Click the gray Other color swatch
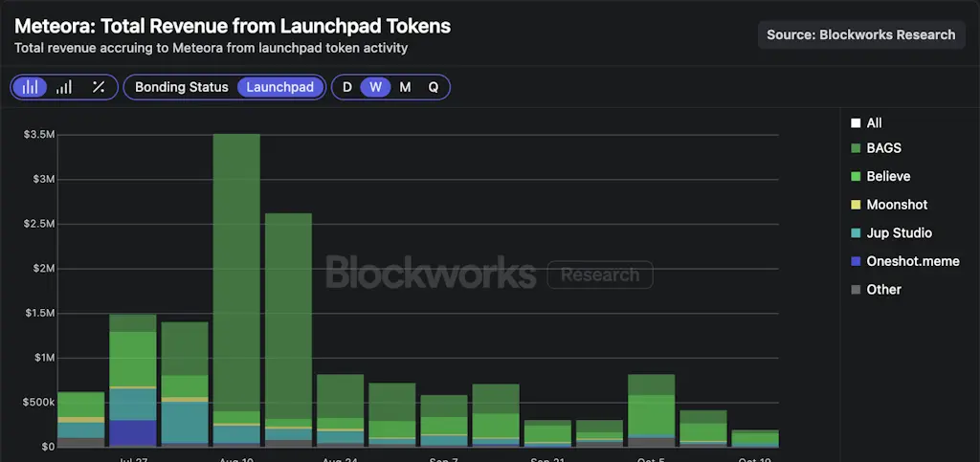Viewport: 980px width, 462px height. 856,290
